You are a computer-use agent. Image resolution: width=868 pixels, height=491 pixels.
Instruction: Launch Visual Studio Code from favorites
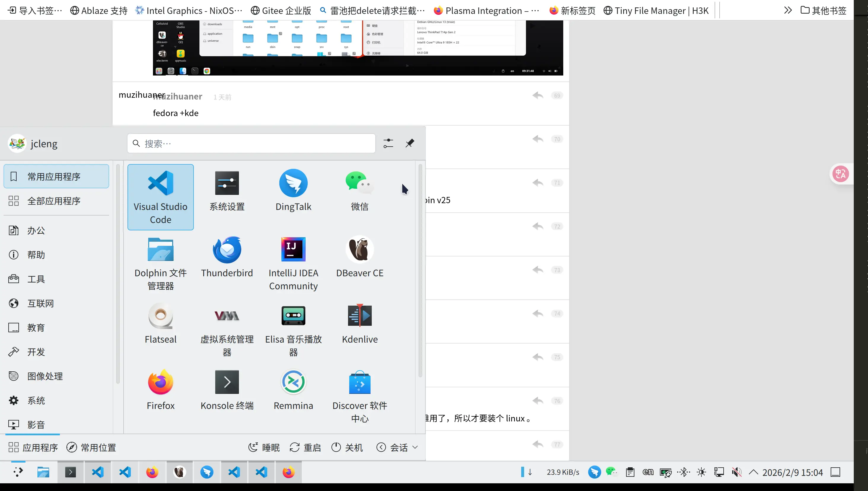(x=160, y=197)
